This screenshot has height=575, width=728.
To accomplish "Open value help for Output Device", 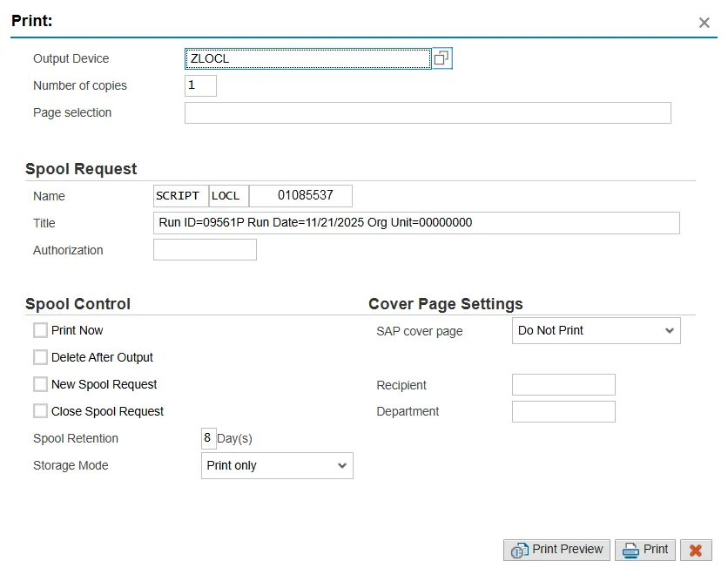I will 442,58.
